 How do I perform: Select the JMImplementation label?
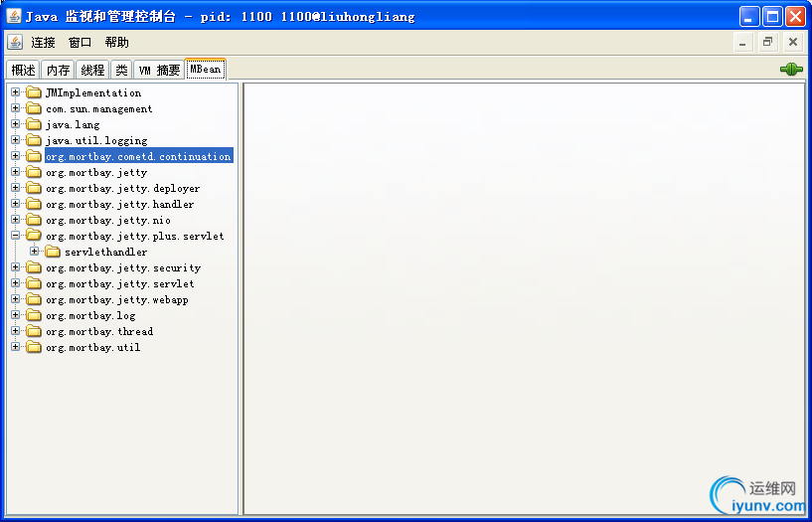[x=93, y=92]
